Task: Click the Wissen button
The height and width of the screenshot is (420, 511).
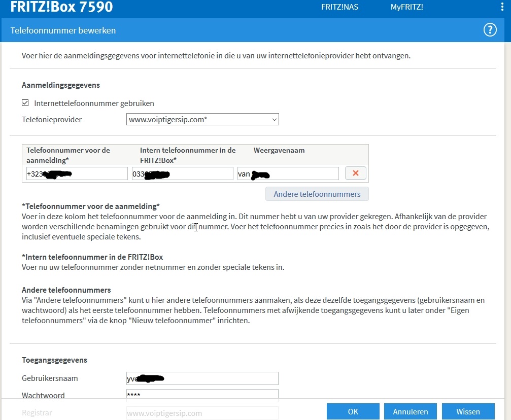Action: [x=468, y=411]
